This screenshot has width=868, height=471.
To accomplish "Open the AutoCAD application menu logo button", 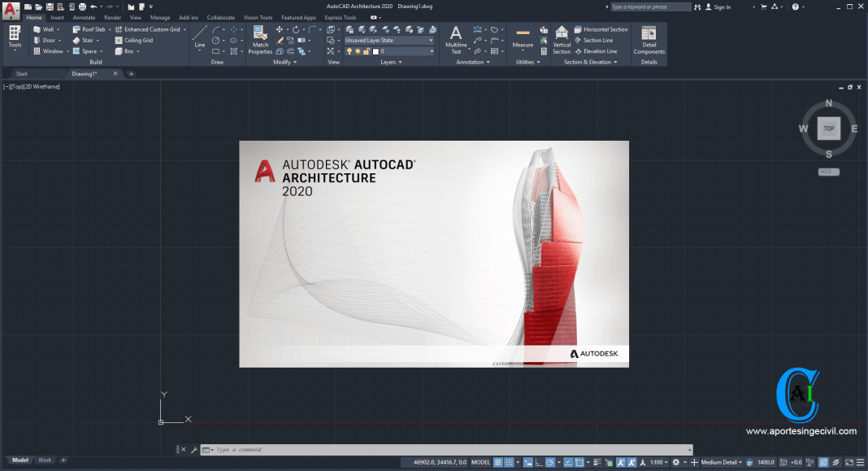I will click(x=10, y=10).
